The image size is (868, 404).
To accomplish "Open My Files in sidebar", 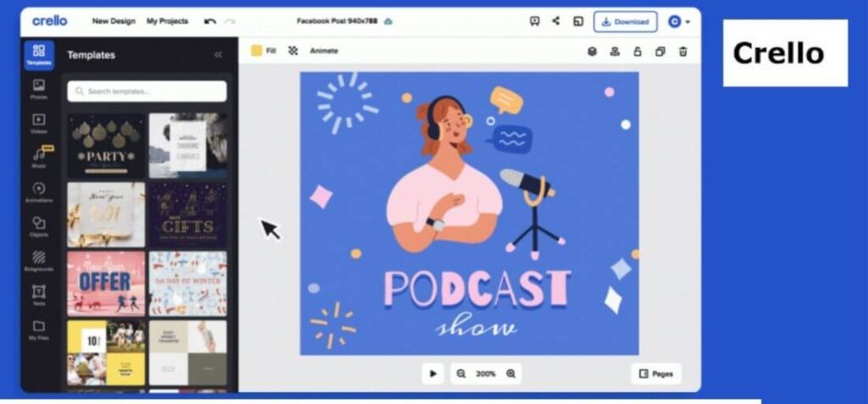I will [x=39, y=329].
